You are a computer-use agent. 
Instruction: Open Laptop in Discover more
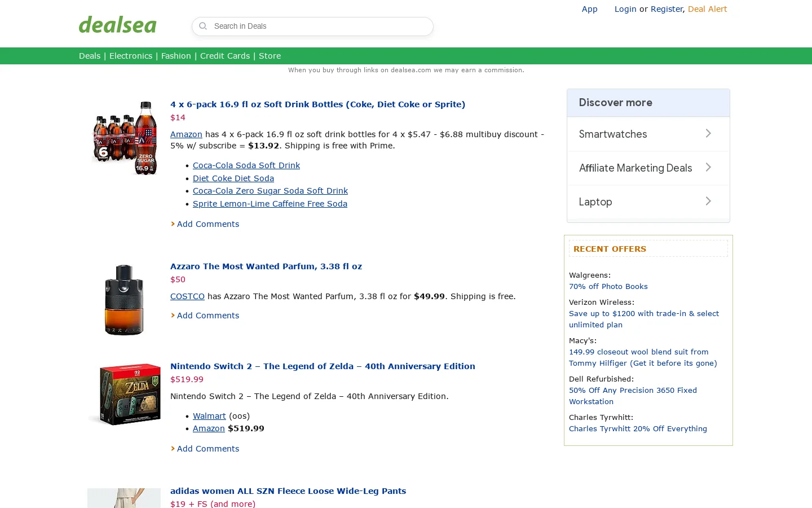[x=595, y=202]
